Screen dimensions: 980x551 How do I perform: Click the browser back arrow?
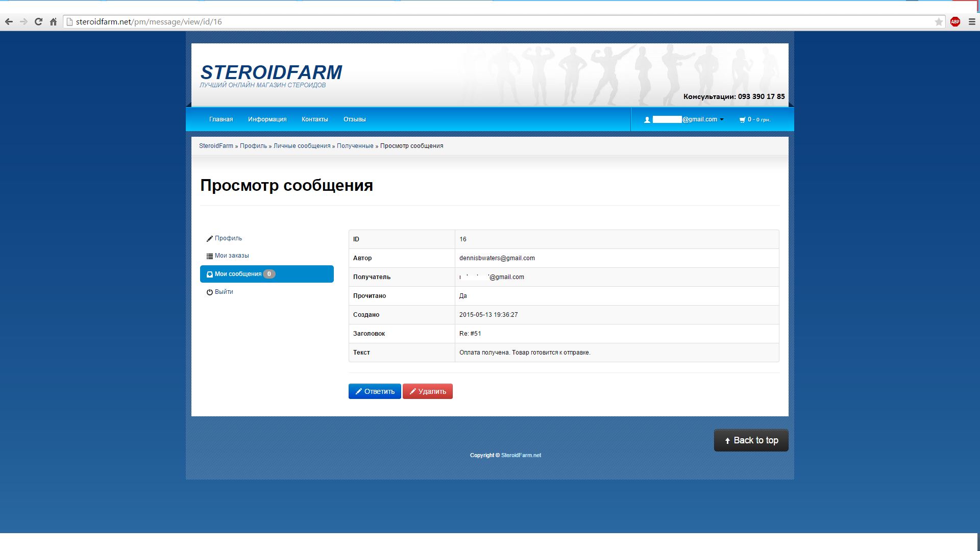coord(9,21)
